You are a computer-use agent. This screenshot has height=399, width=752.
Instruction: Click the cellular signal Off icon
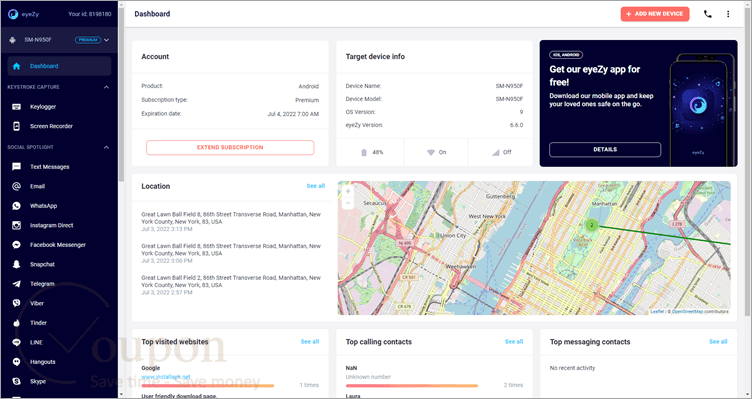[x=495, y=153]
